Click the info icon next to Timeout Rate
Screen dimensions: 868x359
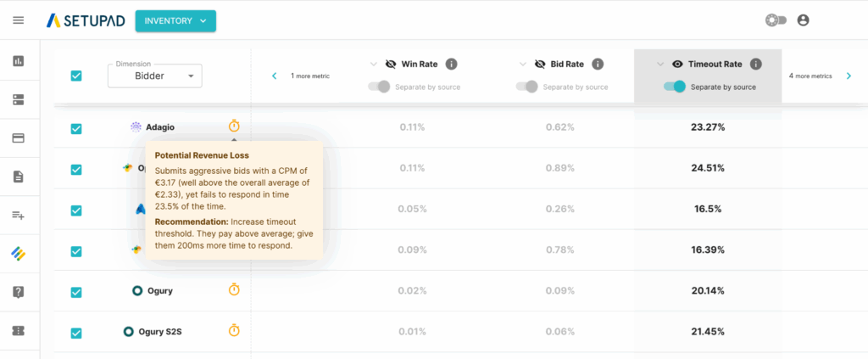755,64
